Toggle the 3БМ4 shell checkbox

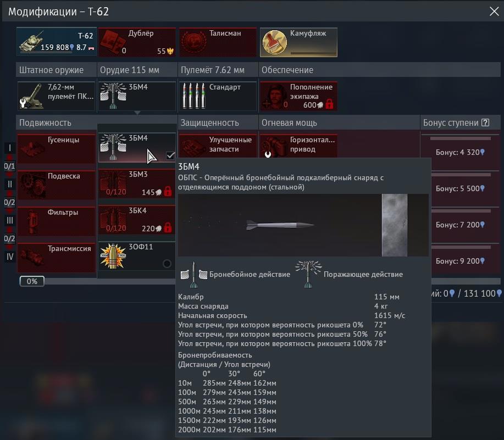[x=170, y=155]
